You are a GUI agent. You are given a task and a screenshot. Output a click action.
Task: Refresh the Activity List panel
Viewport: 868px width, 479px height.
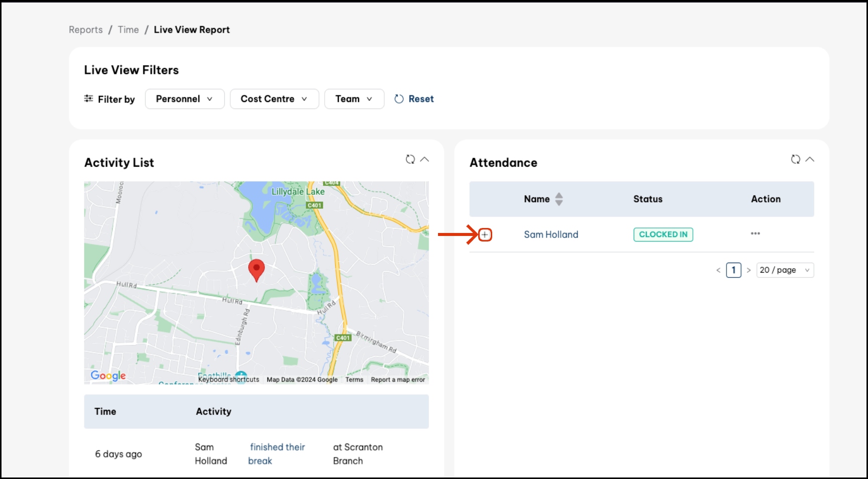click(410, 159)
